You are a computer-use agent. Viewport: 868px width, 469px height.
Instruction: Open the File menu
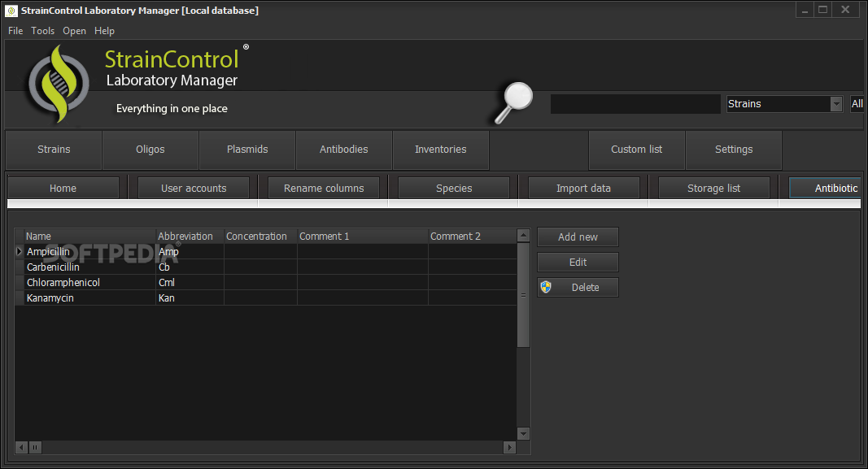tap(15, 31)
